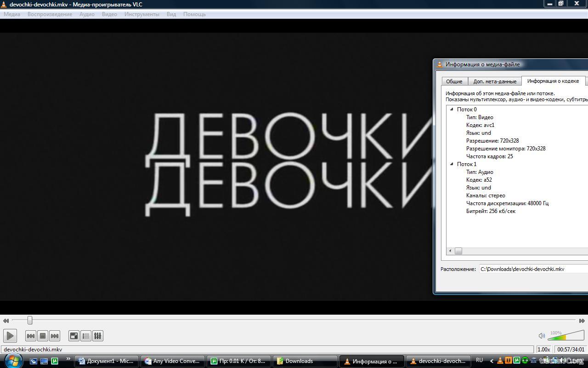
Task: Stop playback with the stop button
Action: [43, 336]
